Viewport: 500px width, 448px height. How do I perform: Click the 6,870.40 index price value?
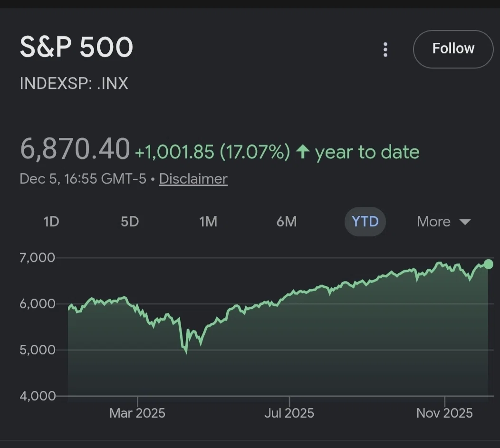75,149
